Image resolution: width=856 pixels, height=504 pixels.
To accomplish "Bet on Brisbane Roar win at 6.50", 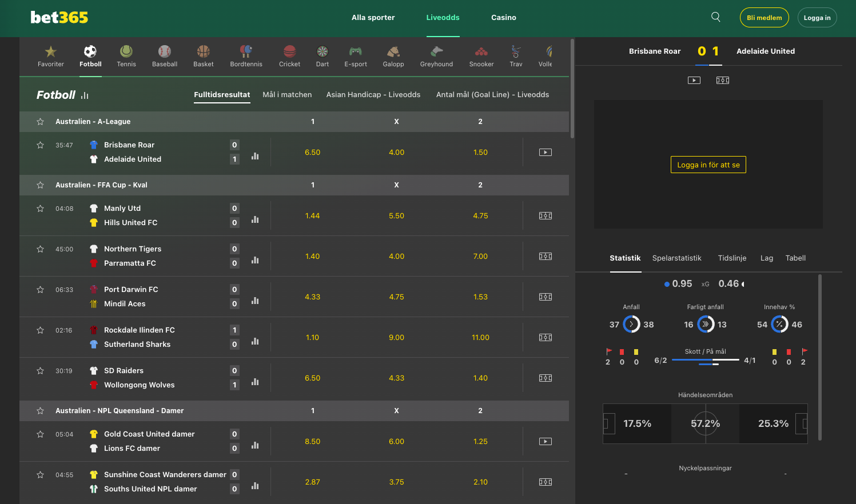I will click(x=312, y=152).
